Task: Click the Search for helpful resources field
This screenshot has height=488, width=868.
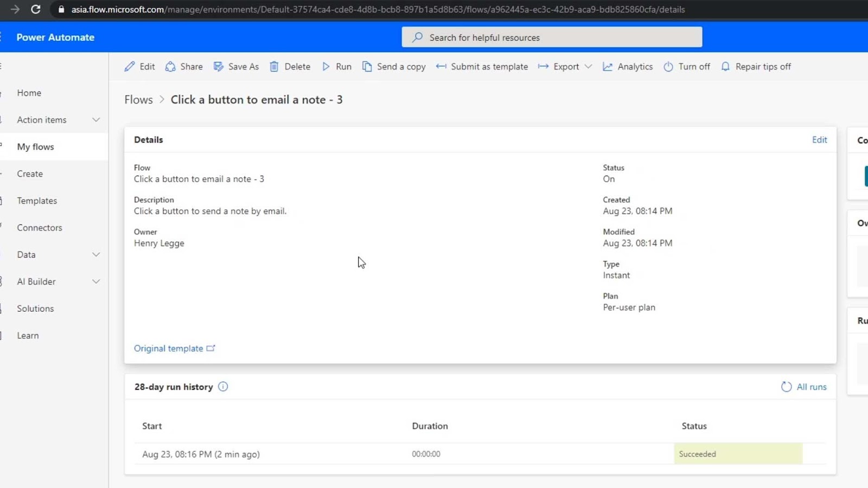Action: pos(552,37)
